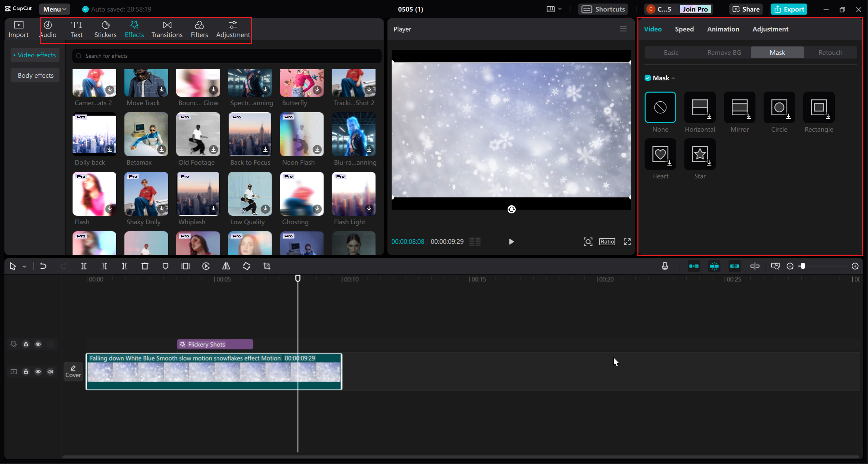Click the Mirror icon in the timeline toolbar

(226, 266)
